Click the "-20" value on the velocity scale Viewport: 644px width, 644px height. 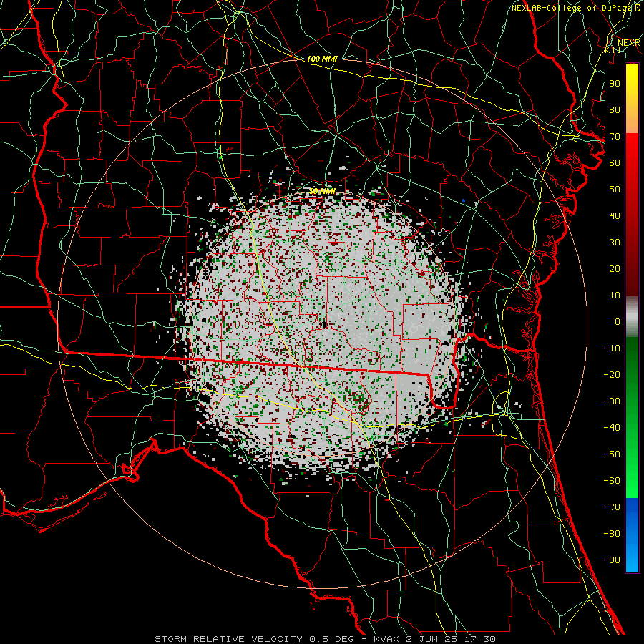click(x=612, y=374)
